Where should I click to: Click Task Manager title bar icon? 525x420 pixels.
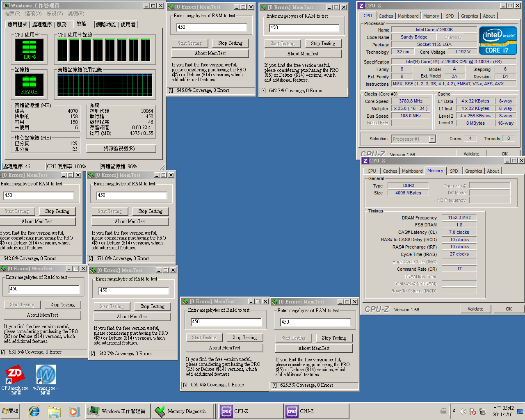[x=6, y=6]
